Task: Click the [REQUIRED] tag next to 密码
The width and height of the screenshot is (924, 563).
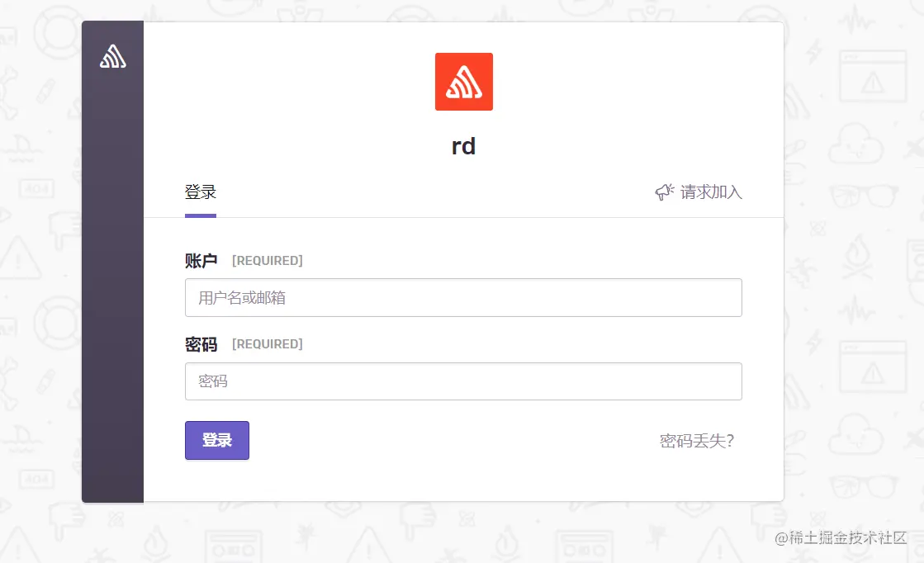Action: pos(267,344)
